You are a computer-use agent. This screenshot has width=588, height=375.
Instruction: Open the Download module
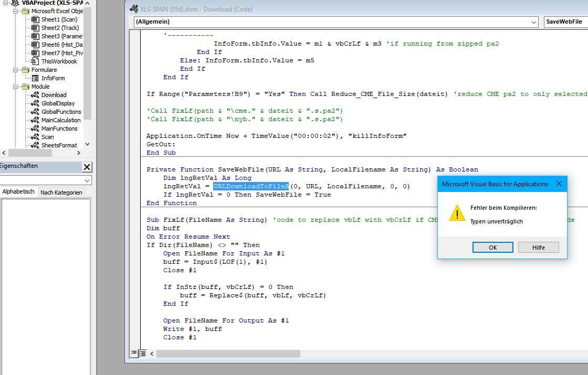(54, 95)
